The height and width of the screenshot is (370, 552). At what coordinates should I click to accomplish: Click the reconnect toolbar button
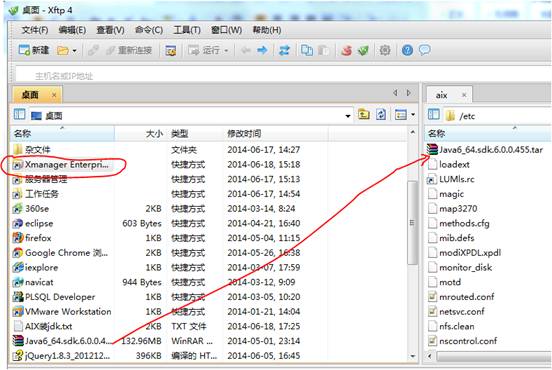coord(130,50)
